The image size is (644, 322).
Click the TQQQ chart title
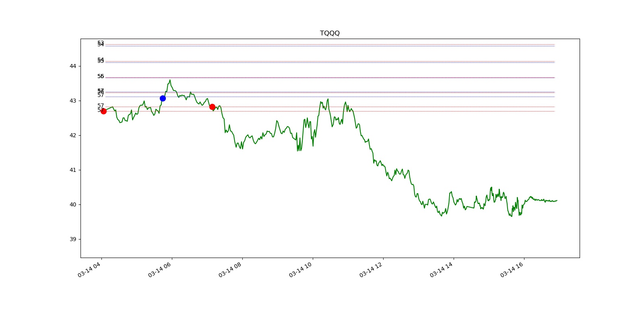pyautogui.click(x=330, y=33)
